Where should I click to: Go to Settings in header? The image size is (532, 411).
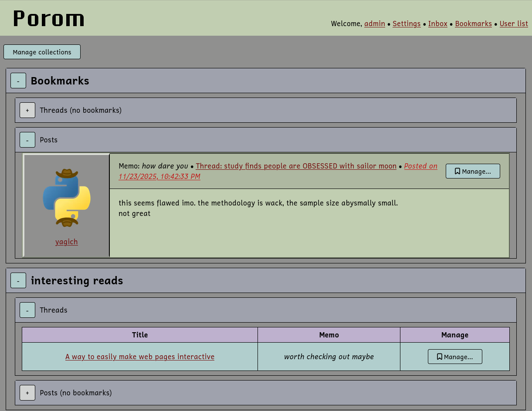[x=407, y=24]
